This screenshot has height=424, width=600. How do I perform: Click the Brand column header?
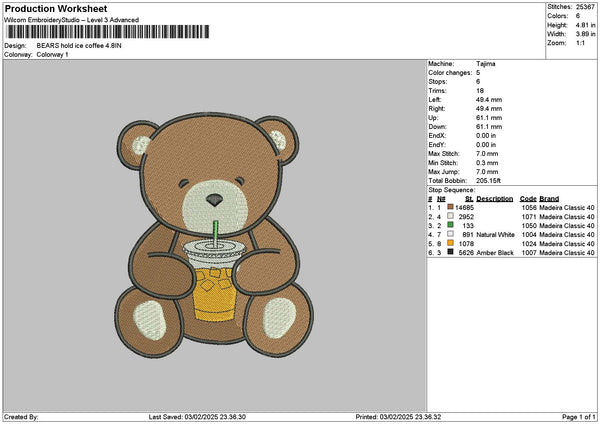point(550,198)
